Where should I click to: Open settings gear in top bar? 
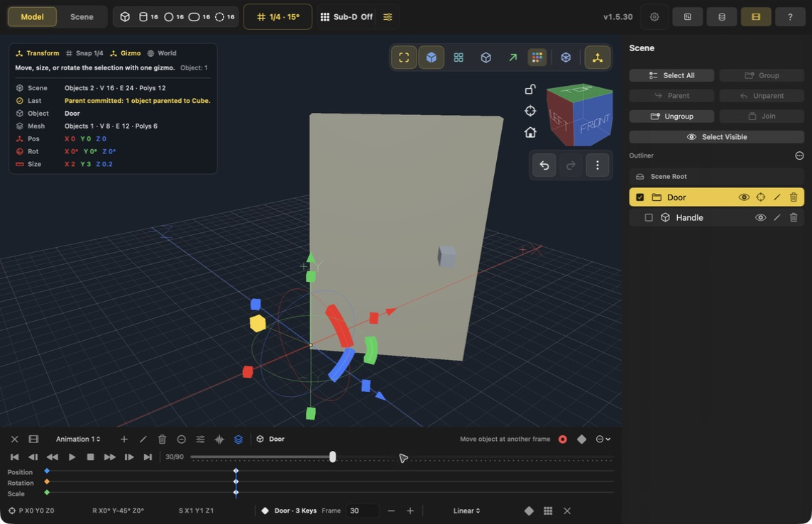click(x=654, y=17)
